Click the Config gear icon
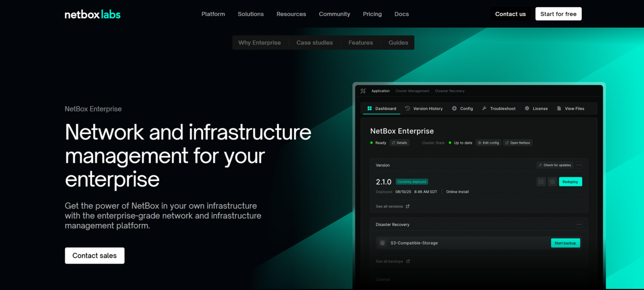This screenshot has width=644, height=290. click(x=454, y=108)
